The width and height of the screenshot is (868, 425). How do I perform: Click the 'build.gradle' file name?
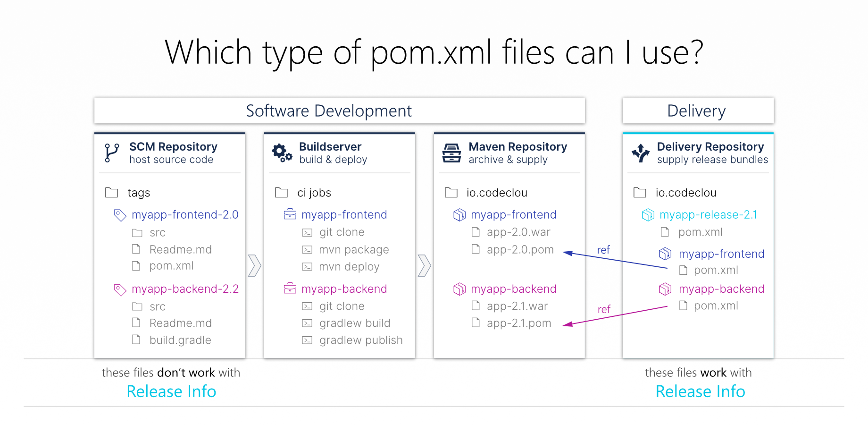coord(180,340)
